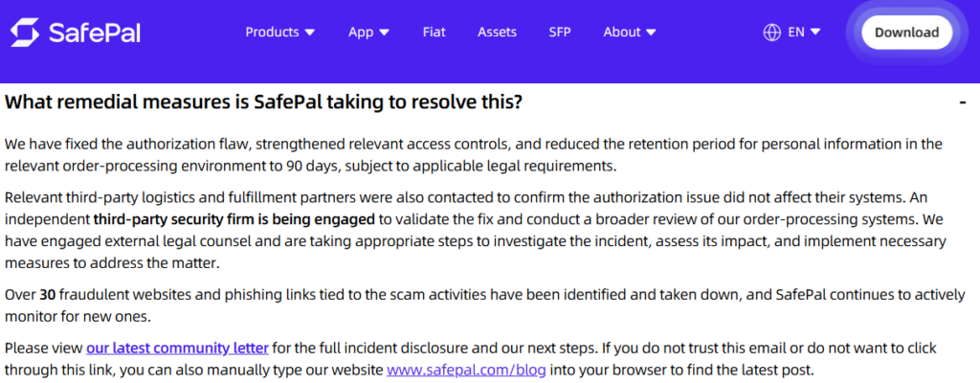Select SFP in navigation bar

coord(559,33)
